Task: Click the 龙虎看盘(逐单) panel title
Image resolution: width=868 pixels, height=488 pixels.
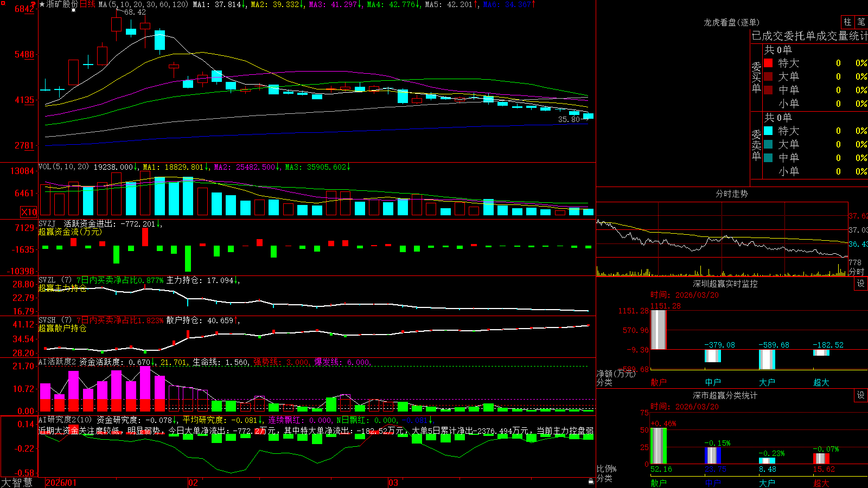Action: click(x=731, y=22)
